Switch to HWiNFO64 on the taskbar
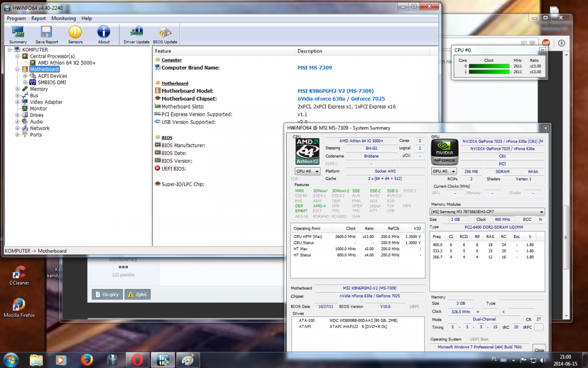 [x=162, y=360]
